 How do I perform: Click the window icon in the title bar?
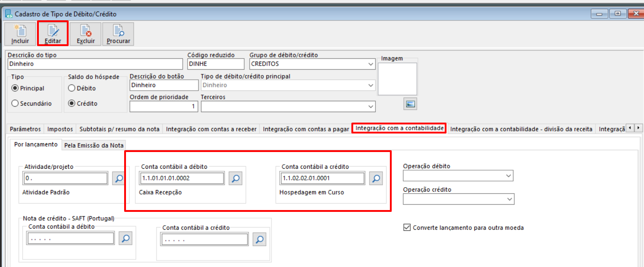[8, 14]
